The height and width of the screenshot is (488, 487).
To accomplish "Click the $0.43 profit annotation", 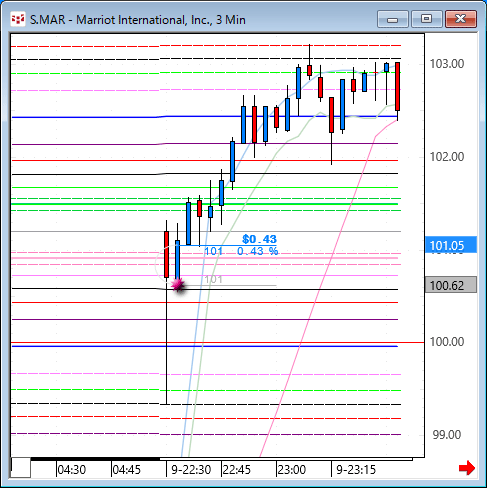I will pyautogui.click(x=259, y=239).
